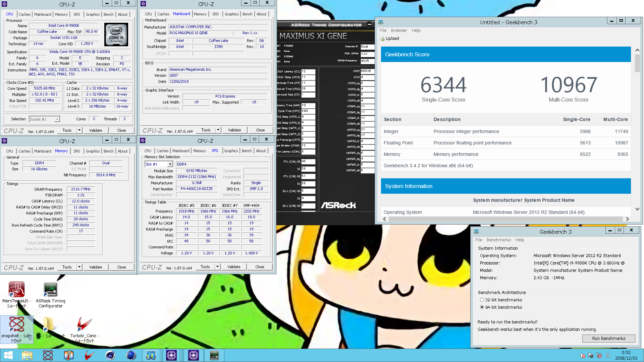Click the Part Number F4-4400C18-8GTZR field
Screen dimensions: 644x362
pyautogui.click(x=197, y=189)
